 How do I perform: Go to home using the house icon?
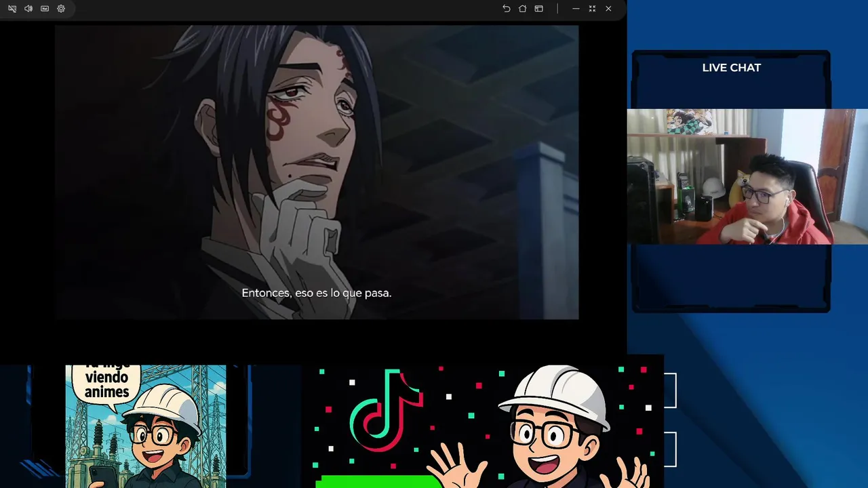pos(522,9)
